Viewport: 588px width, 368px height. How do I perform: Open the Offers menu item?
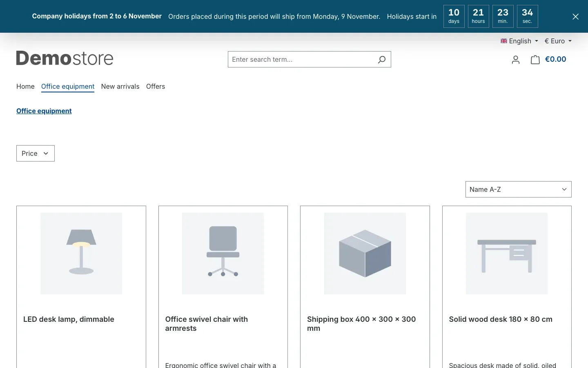click(x=156, y=86)
